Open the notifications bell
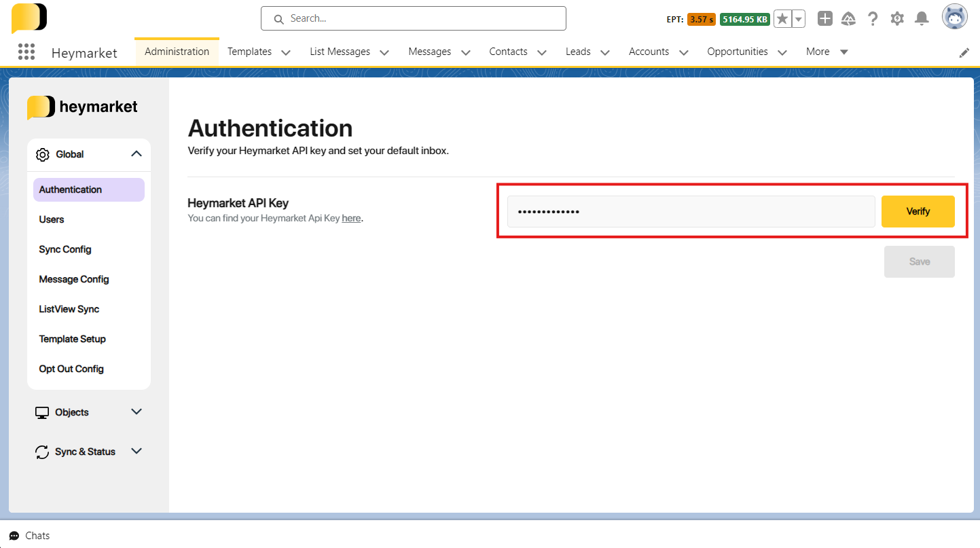Screen dimensions: 980x548 tap(922, 19)
